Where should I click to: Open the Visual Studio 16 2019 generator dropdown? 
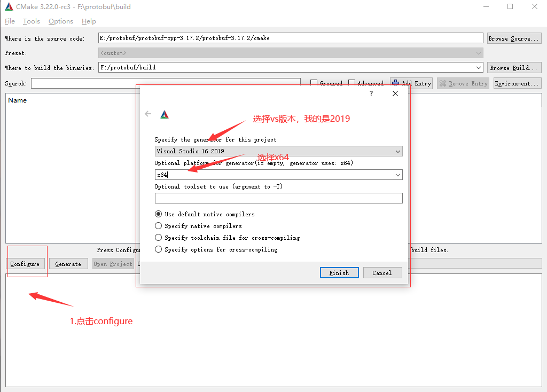pos(278,151)
